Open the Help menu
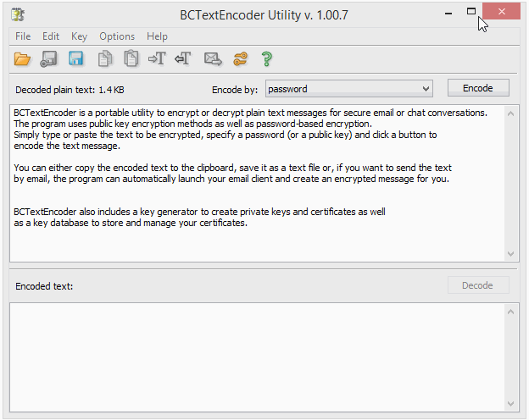The image size is (529, 420). pos(157,36)
